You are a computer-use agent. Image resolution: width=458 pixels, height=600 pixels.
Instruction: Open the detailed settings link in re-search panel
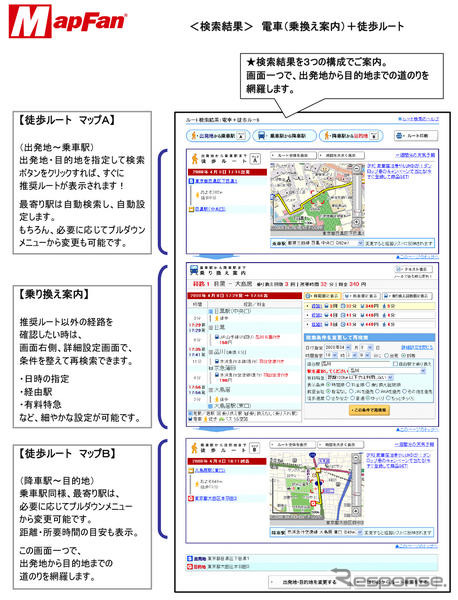click(x=417, y=347)
